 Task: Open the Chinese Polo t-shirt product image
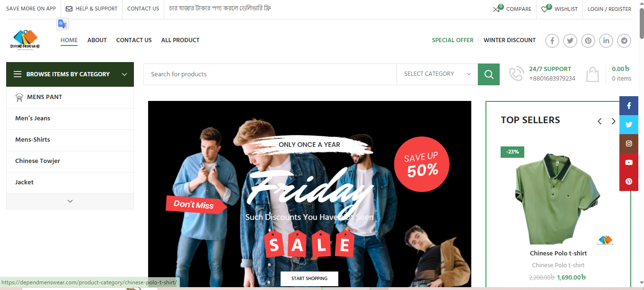click(558, 197)
